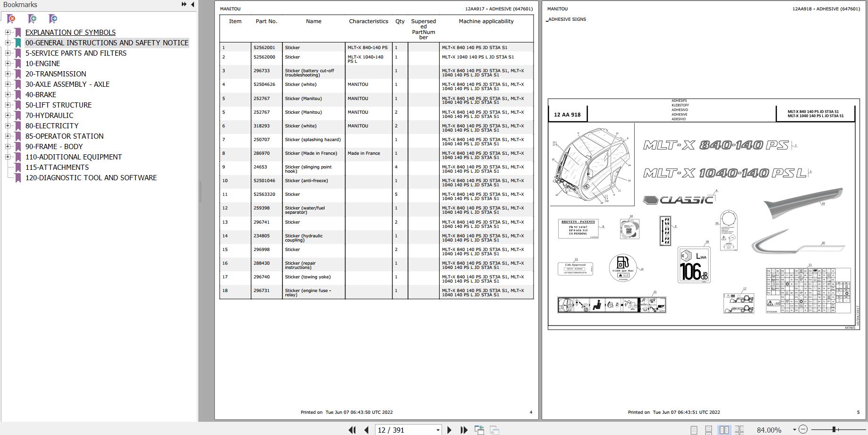Image resolution: width=868 pixels, height=435 pixels.
Task: Expand the 40-BRAKE bookmark node
Action: 8,95
